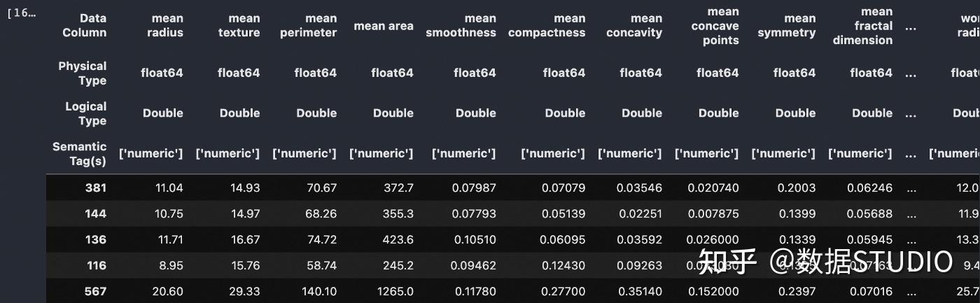
Task: Select row index 144
Action: tap(95, 213)
